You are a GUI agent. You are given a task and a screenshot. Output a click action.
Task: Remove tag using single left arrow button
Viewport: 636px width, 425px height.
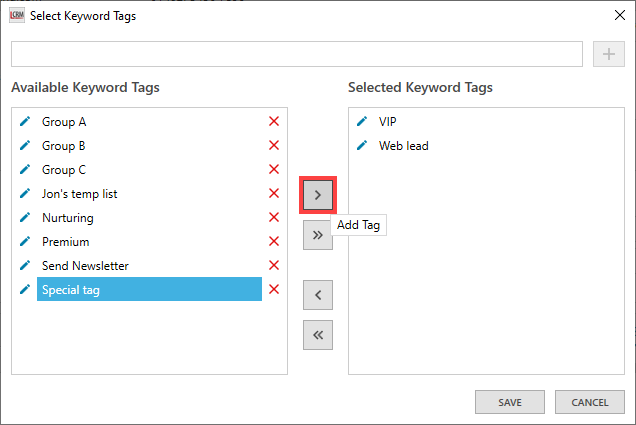(317, 295)
